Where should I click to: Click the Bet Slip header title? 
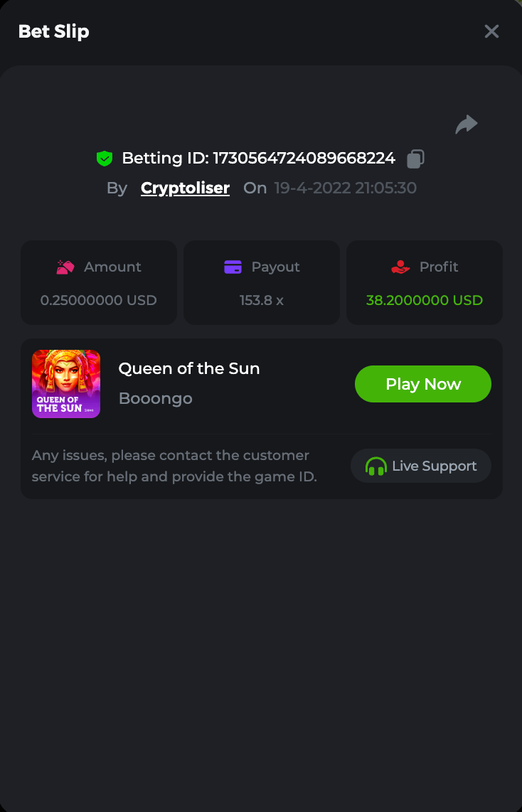54,31
